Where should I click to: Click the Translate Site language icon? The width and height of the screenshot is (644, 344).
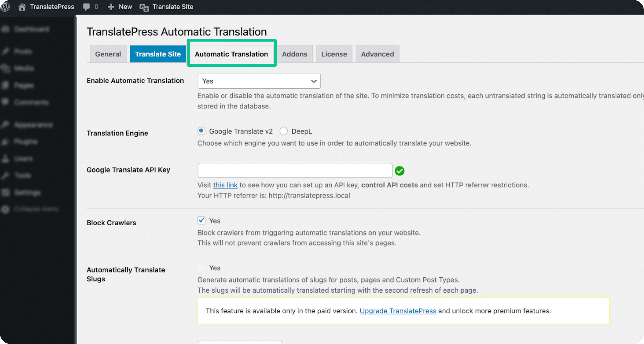[x=144, y=7]
